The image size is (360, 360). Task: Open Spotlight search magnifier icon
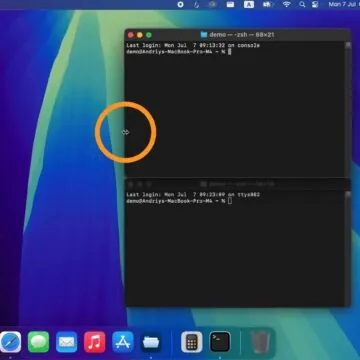[302, 4]
